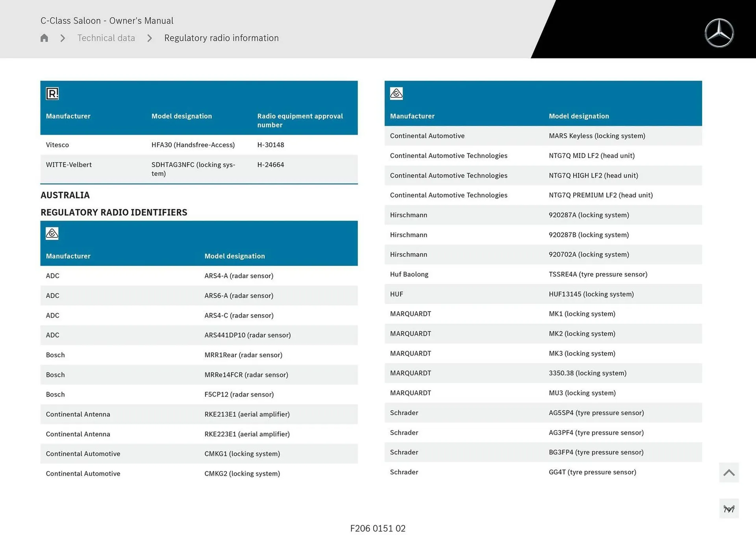The image size is (756, 535).
Task: Click the AUSTRALIA section heading
Action: click(x=65, y=195)
